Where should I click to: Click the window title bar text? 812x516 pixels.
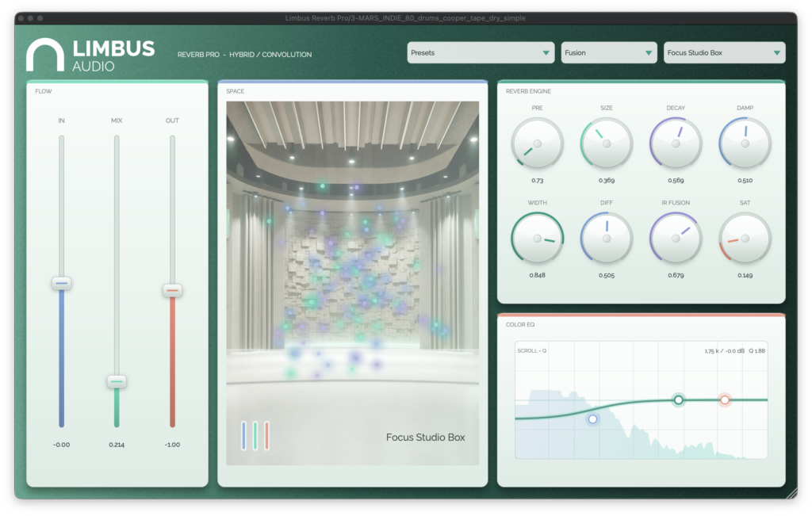(x=405, y=18)
